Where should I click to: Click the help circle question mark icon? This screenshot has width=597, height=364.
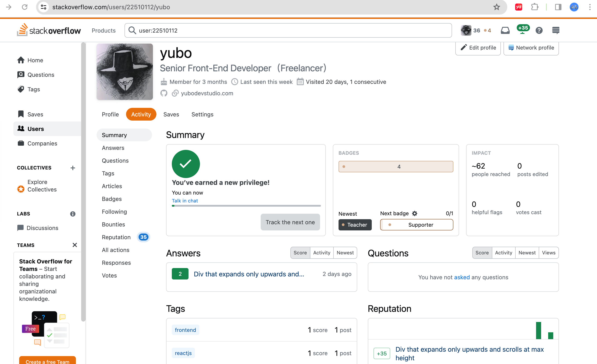click(539, 30)
